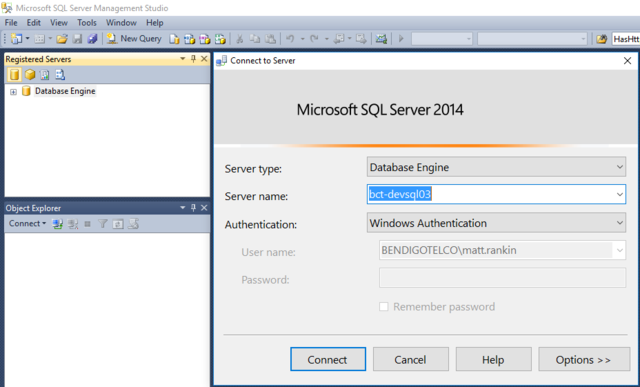
Task: Open the Server name dropdown arrow
Action: click(x=620, y=194)
